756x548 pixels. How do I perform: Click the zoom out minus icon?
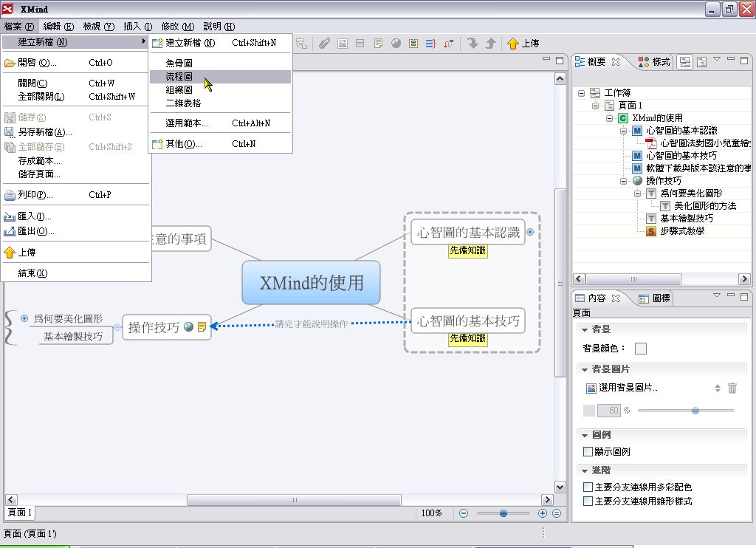point(464,513)
